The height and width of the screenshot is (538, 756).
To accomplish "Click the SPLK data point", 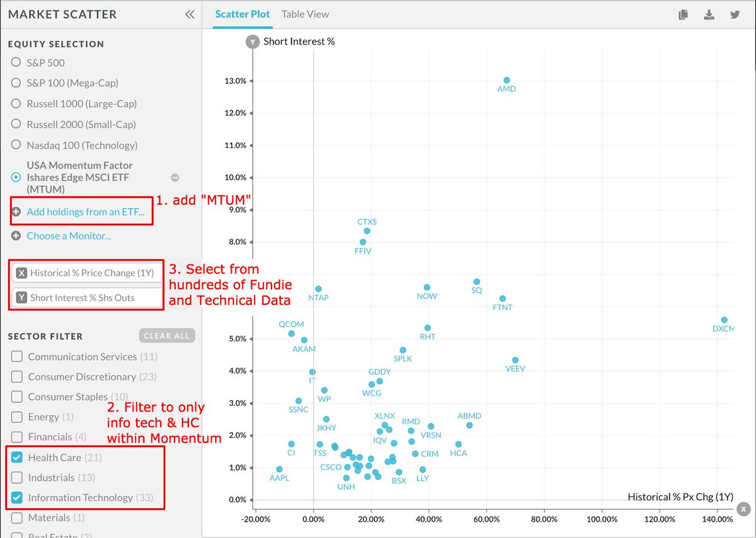I will 403,350.
